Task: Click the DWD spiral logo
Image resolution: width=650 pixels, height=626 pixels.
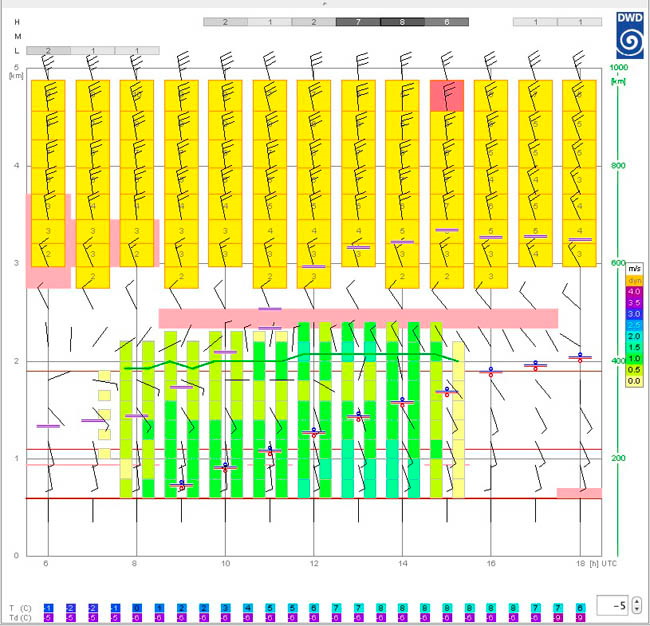Action: click(x=630, y=35)
